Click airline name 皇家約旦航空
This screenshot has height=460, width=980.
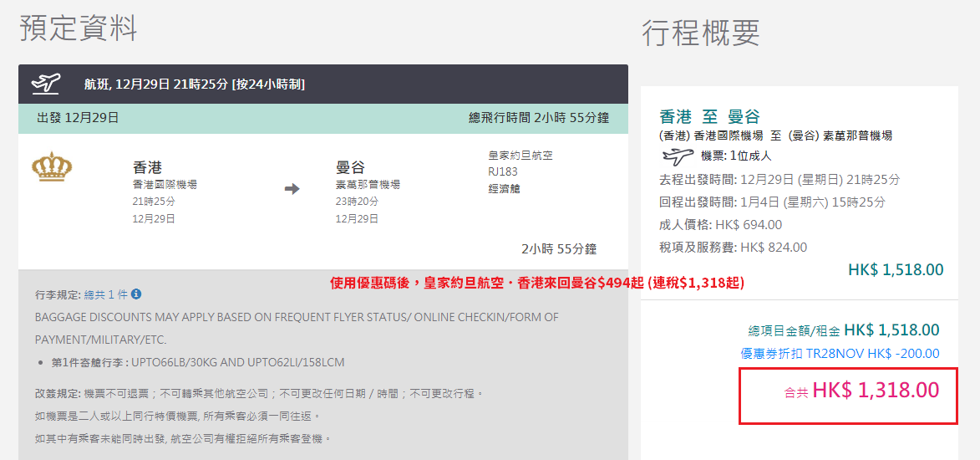pyautogui.click(x=520, y=156)
